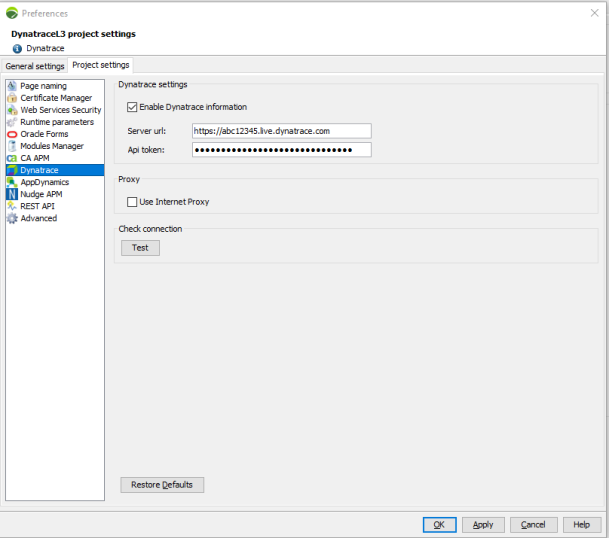This screenshot has width=609, height=538.
Task: Select the highlighted Dynatrace label
Action: pyautogui.click(x=39, y=170)
